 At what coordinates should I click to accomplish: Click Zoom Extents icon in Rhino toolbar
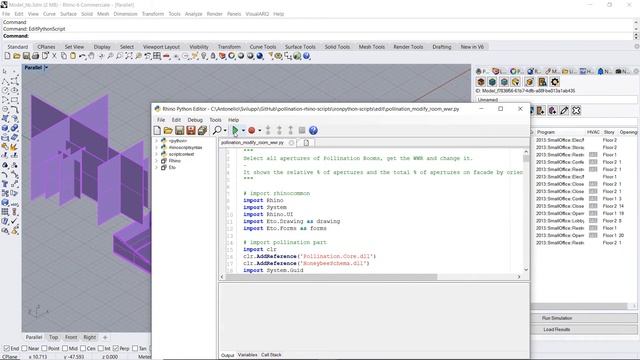[129, 56]
